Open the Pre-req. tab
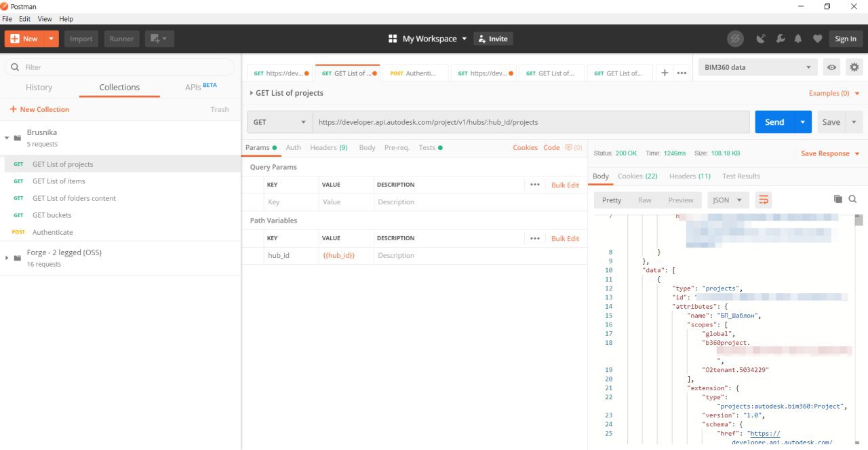 point(397,147)
